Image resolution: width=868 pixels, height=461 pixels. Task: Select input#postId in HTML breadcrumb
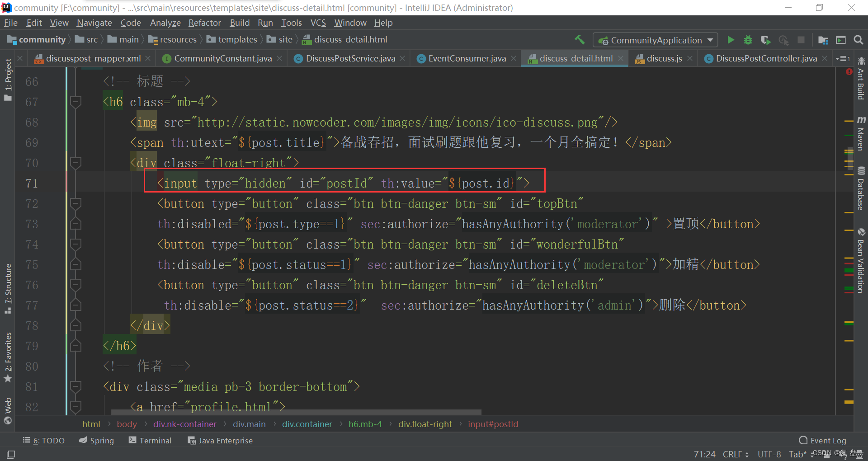point(493,424)
